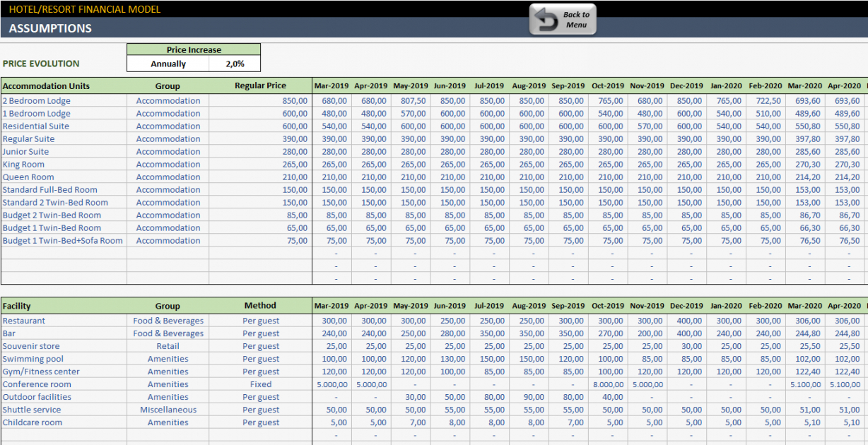Select the Restaurant facility name
The width and height of the screenshot is (868, 445).
click(24, 321)
